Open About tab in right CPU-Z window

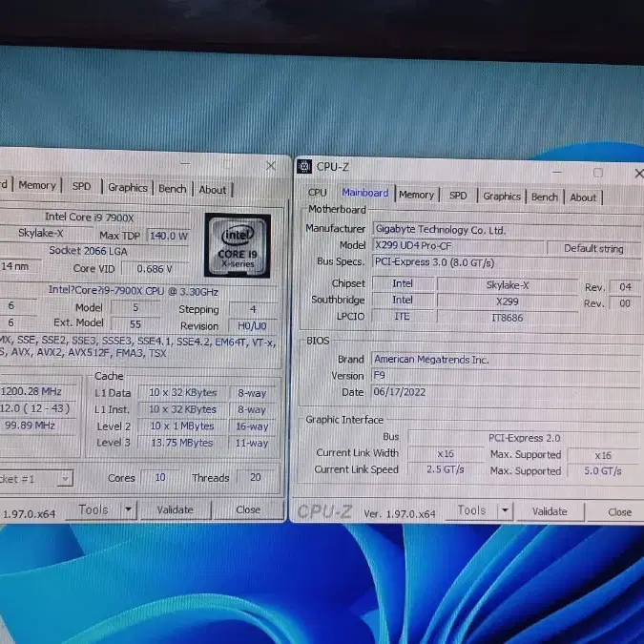pyautogui.click(x=583, y=197)
